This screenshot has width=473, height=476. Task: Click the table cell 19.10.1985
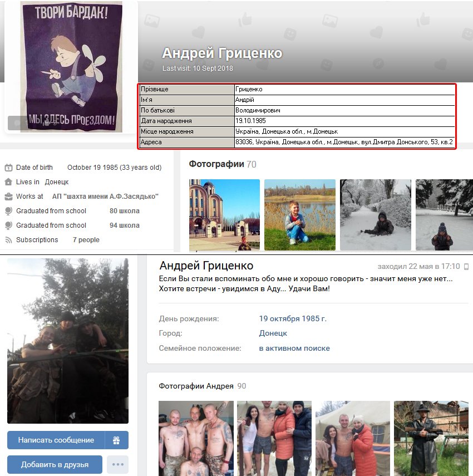345,121
